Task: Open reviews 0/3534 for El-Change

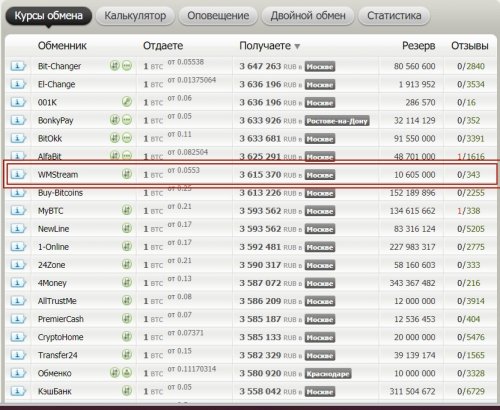Action: point(471,84)
